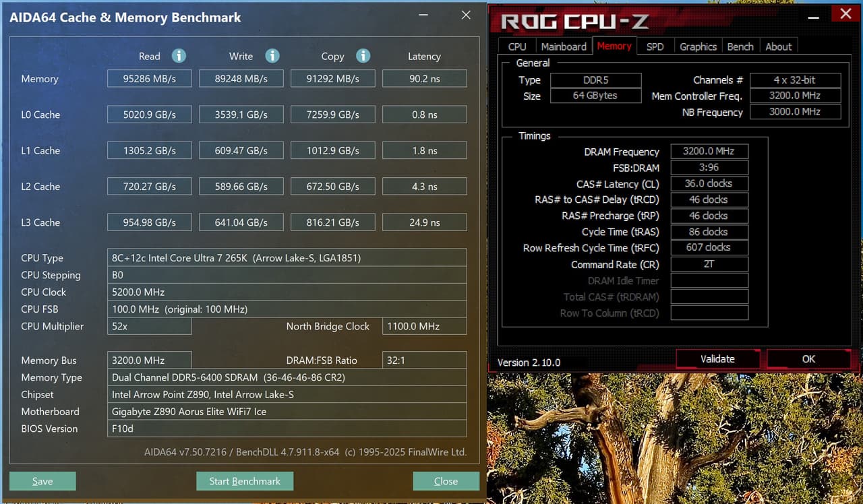Screen dimensions: 863x504
Task: Click the NB Frequency value 3000.0 MHz
Action: [796, 112]
